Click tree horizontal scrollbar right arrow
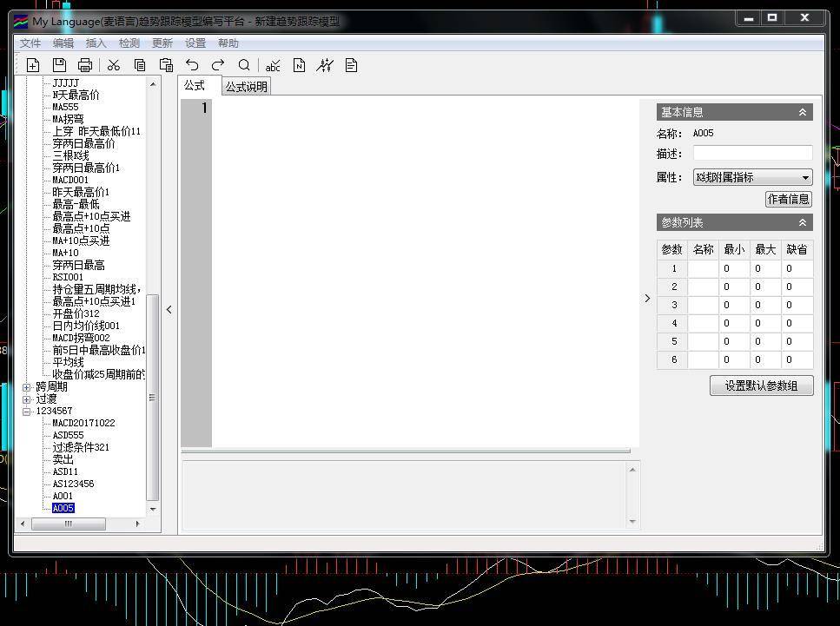 pyautogui.click(x=137, y=524)
